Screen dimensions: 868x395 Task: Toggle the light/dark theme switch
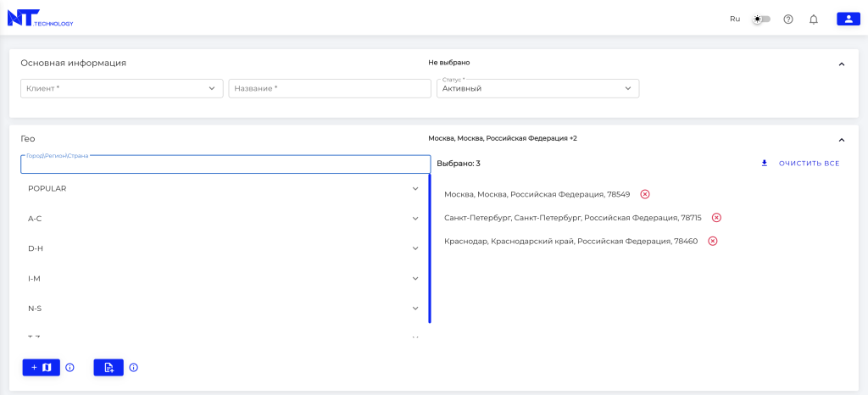point(761,19)
